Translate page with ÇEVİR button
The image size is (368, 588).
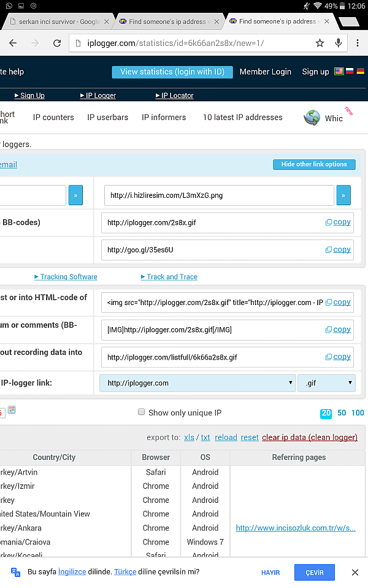(x=314, y=573)
